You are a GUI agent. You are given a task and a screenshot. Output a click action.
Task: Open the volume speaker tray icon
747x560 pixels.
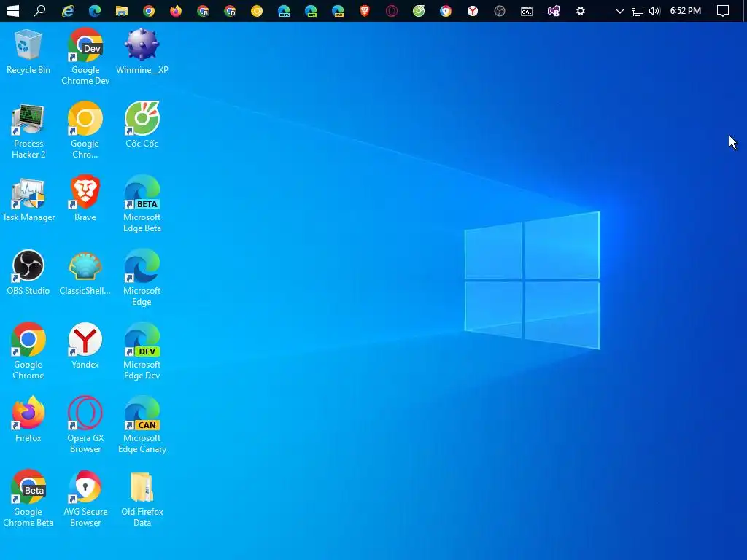654,10
